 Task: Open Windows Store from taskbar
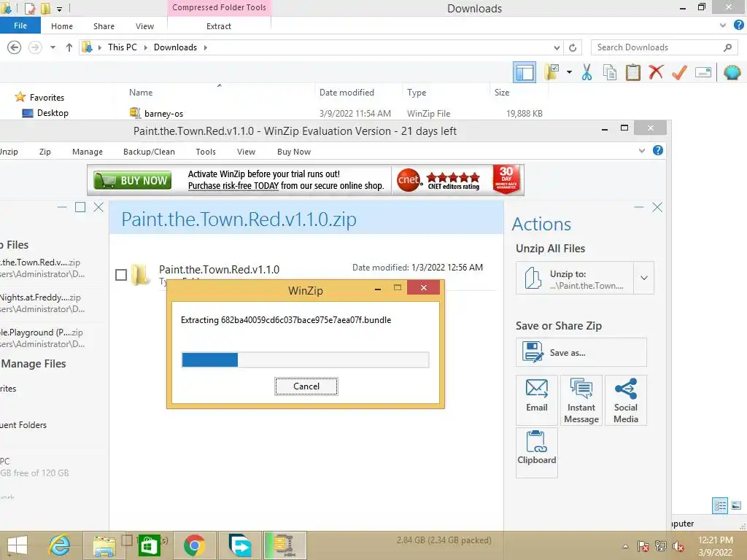click(x=149, y=545)
